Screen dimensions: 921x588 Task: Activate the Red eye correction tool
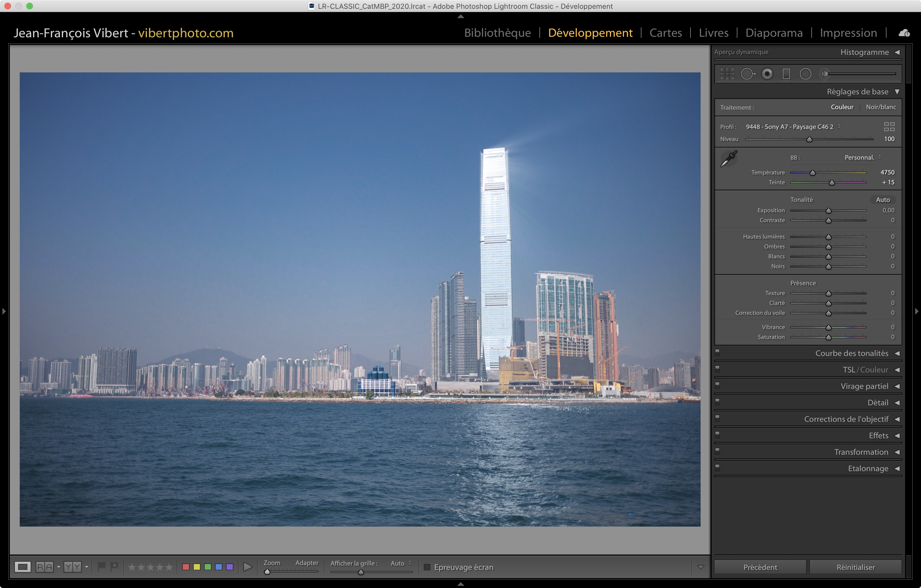tap(767, 74)
